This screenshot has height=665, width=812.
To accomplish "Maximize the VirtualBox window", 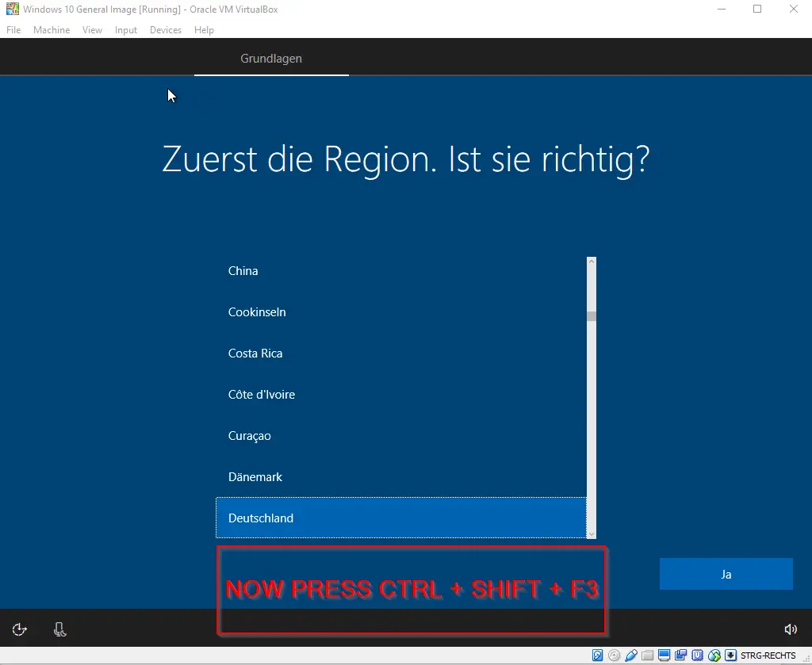I will [757, 10].
